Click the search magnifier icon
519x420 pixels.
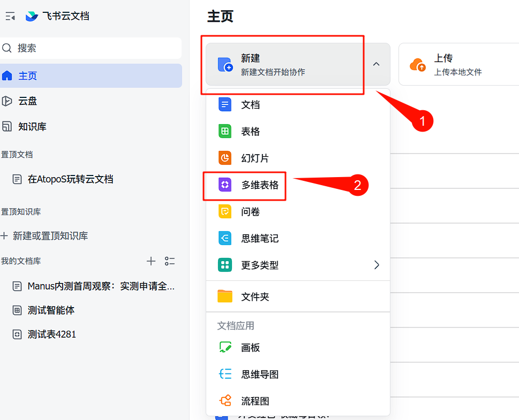[6, 48]
